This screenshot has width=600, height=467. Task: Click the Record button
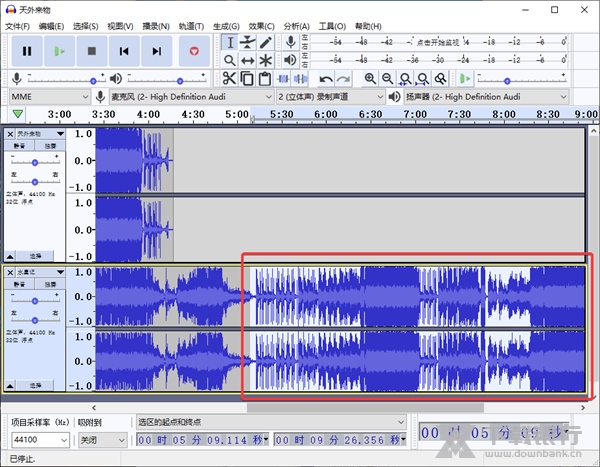point(194,50)
